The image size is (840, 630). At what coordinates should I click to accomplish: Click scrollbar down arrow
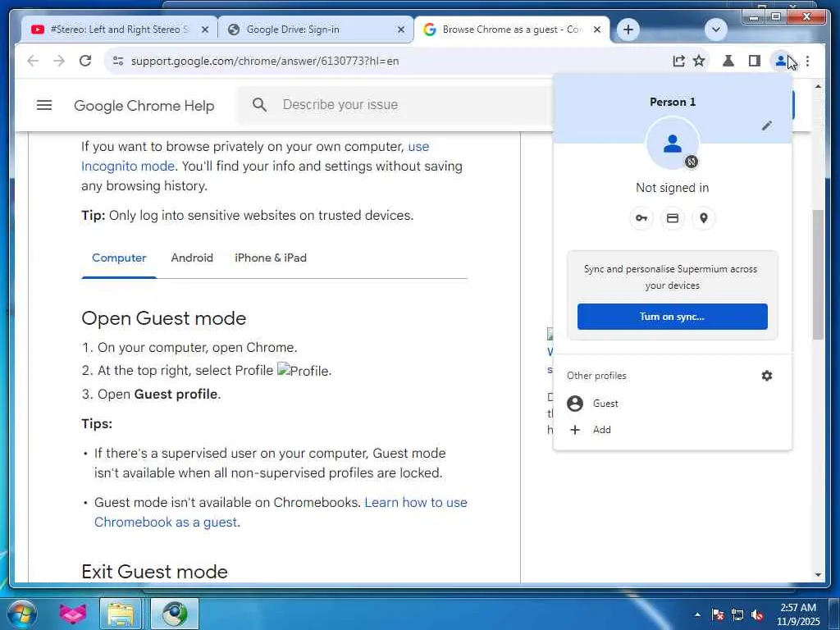coord(818,575)
